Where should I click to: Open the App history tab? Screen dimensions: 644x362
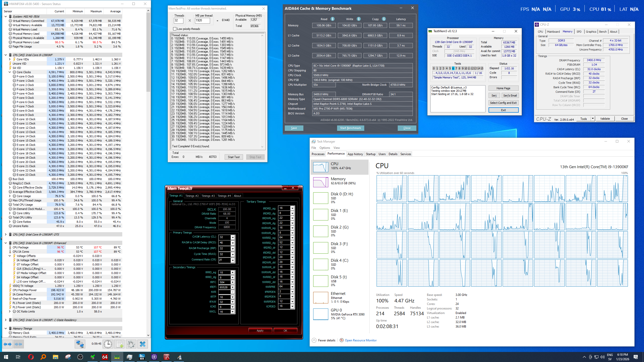pos(355,154)
